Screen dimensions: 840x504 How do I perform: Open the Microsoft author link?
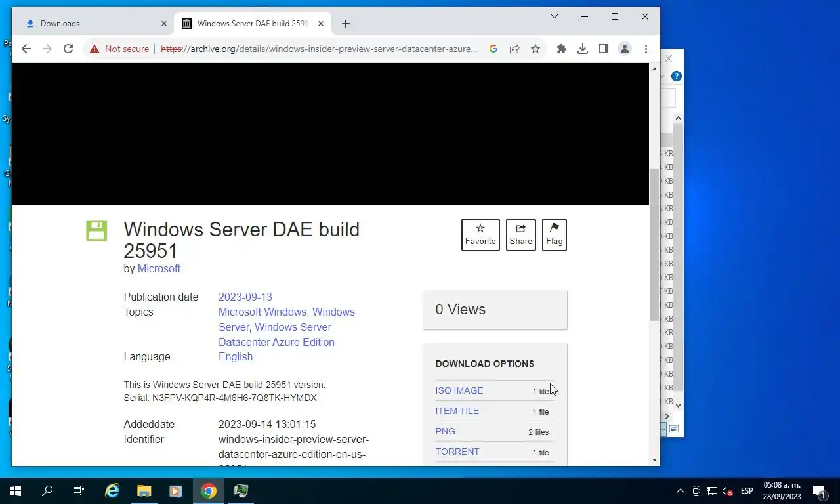159,268
